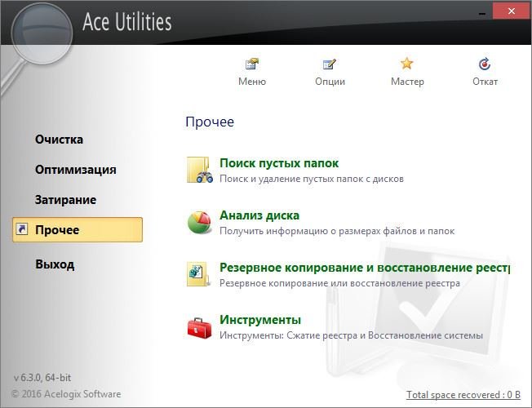Click the Мастер text label
Screen dimensions: 532x408
pos(407,82)
